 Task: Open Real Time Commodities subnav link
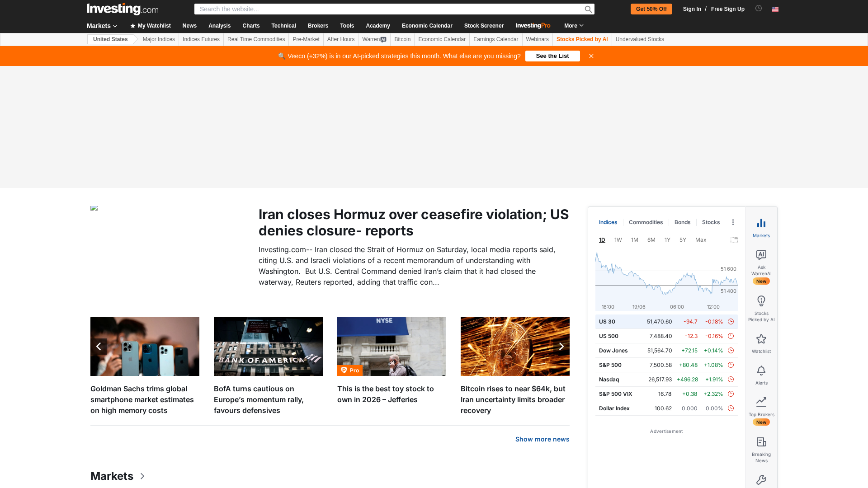[256, 39]
